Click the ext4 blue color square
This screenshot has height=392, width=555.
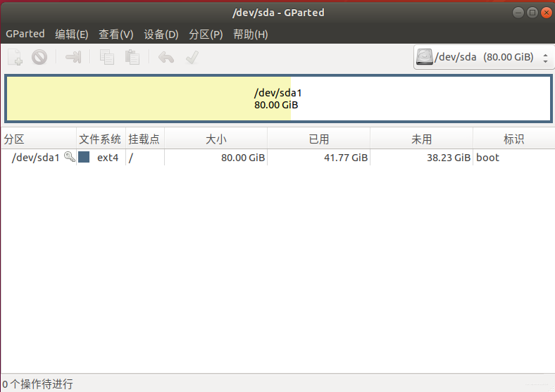[x=84, y=157]
